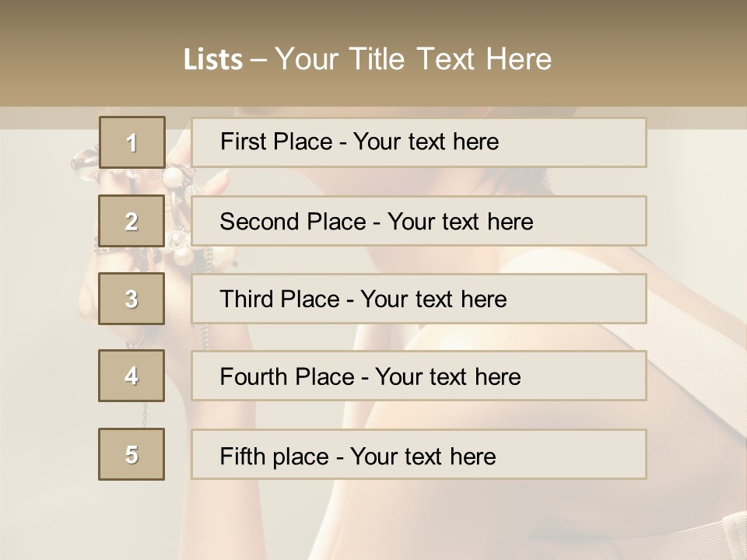Select the words 'Fourth Place'
The height and width of the screenshot is (560, 747).
click(287, 376)
